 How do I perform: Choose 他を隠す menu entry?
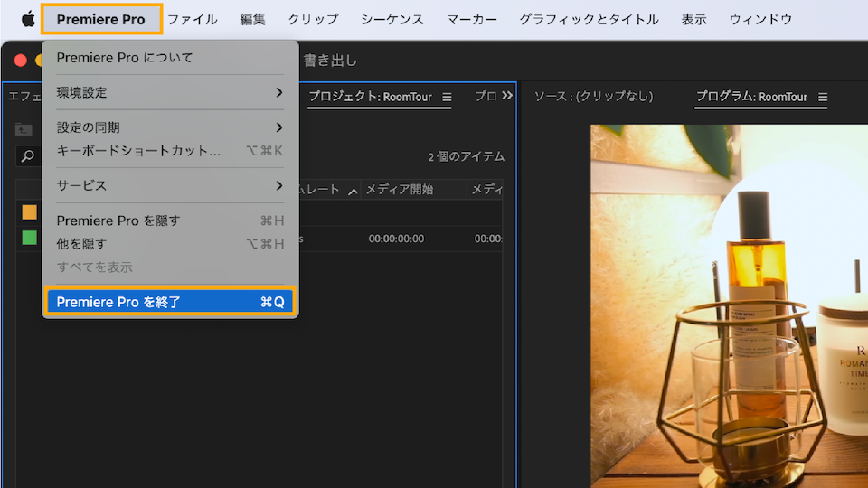point(171,243)
